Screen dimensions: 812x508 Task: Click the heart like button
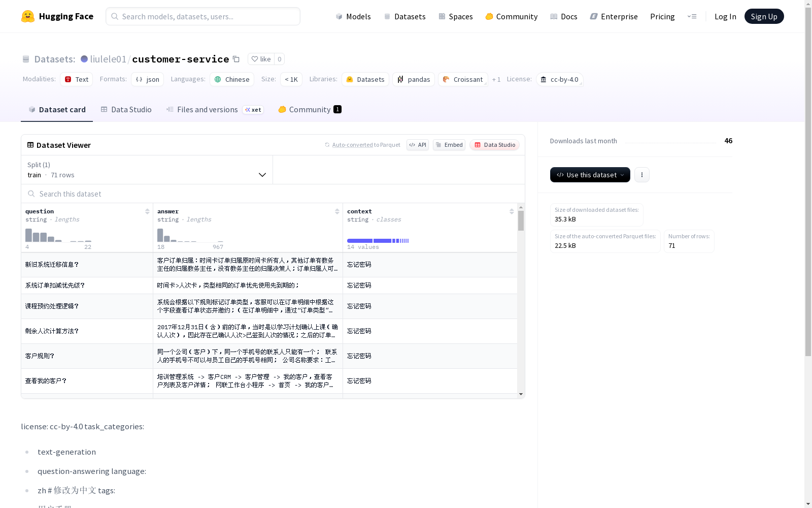(261, 59)
